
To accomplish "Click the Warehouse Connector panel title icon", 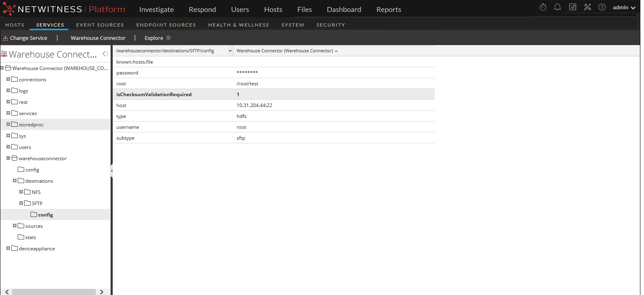I will click(4, 54).
